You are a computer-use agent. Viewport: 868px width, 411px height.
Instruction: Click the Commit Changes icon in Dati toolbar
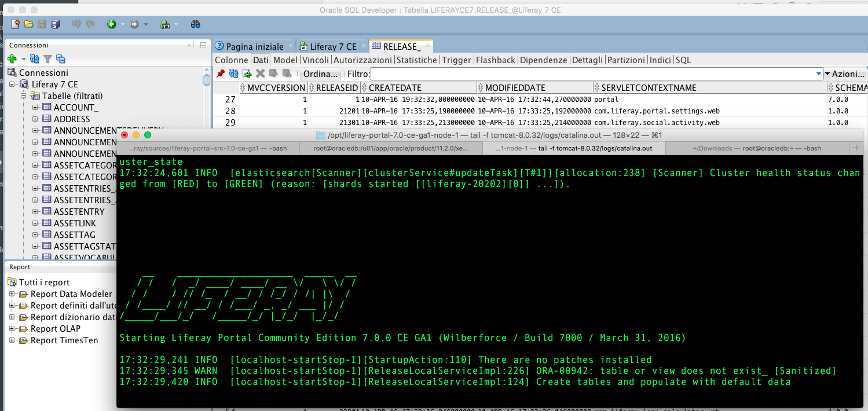point(273,74)
